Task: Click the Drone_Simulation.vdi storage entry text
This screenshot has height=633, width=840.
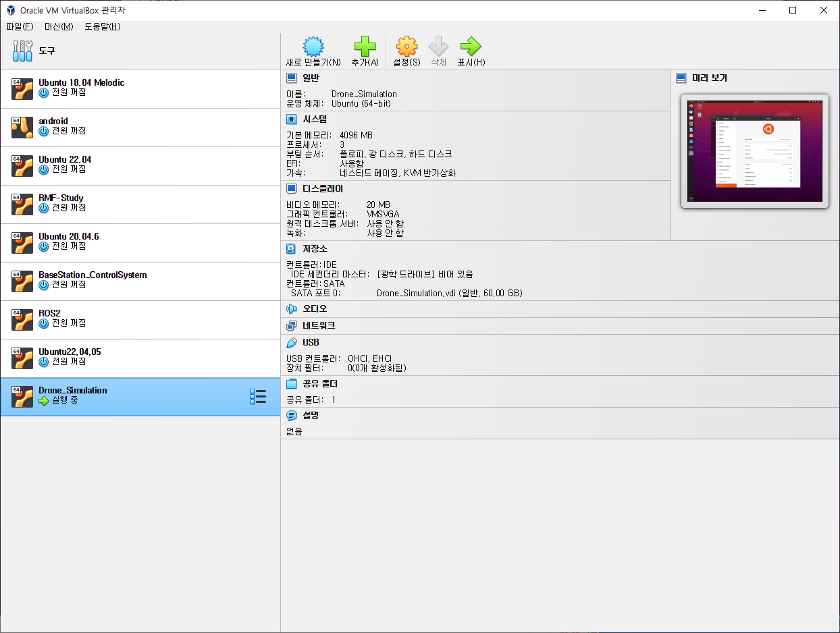Action: pos(450,294)
